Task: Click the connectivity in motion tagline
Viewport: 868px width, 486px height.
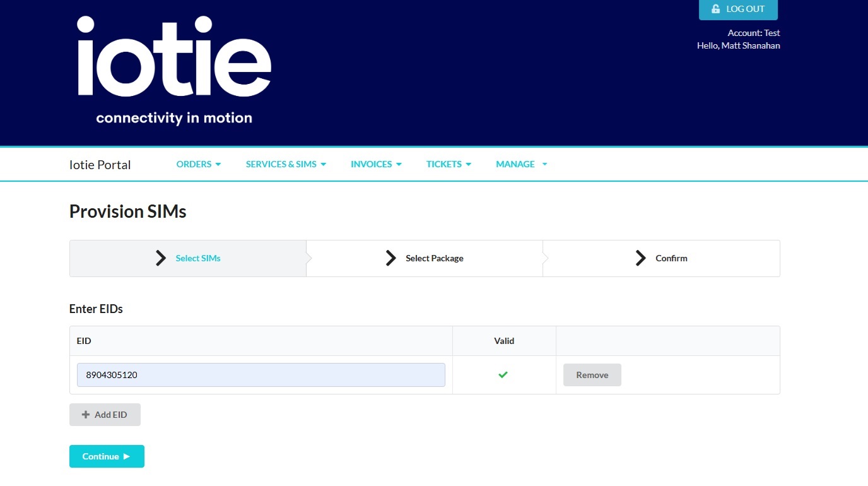Action: click(x=174, y=118)
